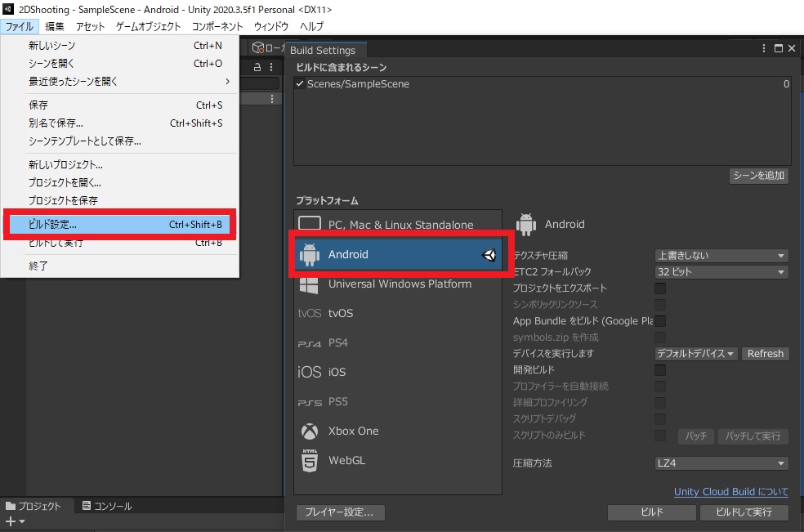Screen dimensions: 804x532
Task: Open the コンポーネント menu
Action: [217, 26]
